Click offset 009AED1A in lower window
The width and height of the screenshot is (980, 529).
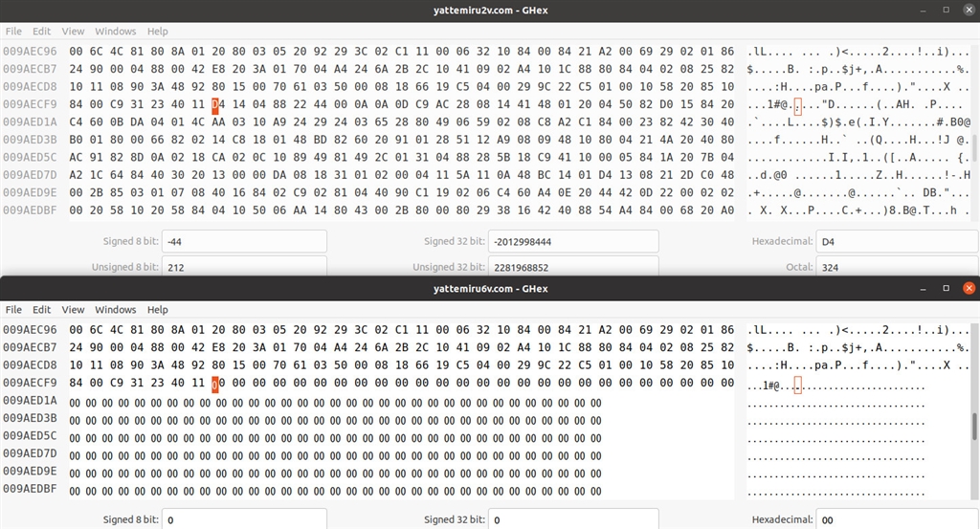coord(30,401)
